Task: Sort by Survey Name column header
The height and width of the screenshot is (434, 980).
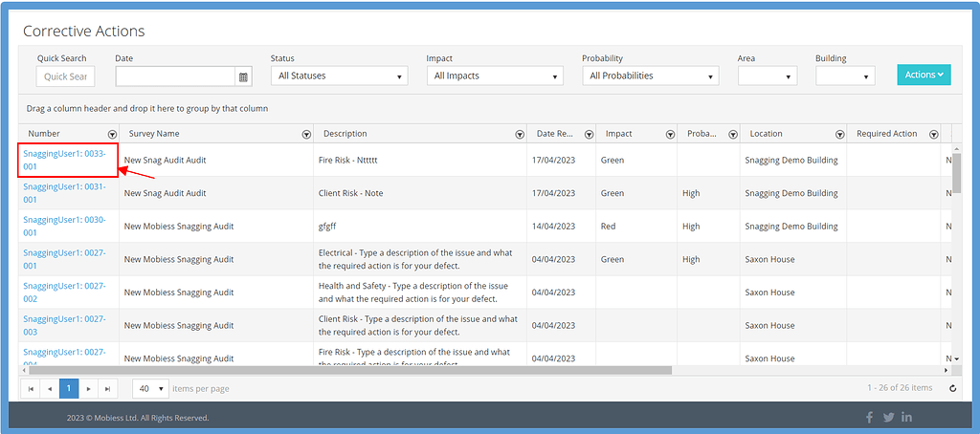Action: tap(154, 134)
